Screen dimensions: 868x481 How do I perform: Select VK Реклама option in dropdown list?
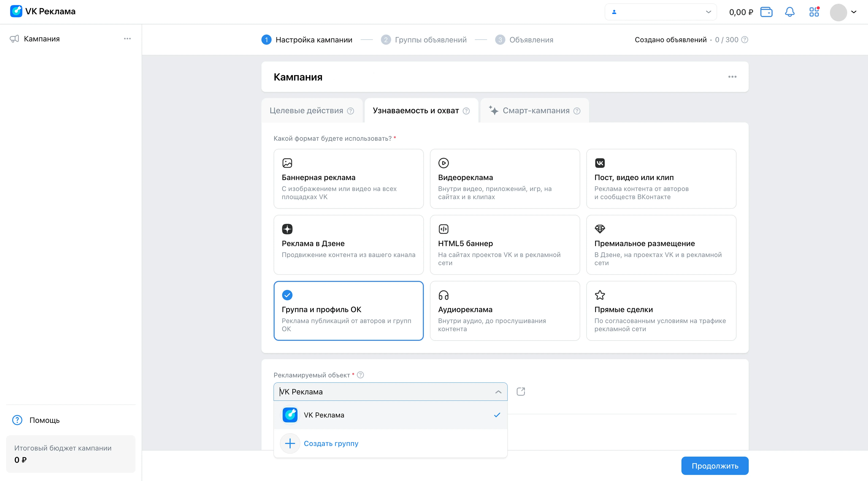pos(390,415)
